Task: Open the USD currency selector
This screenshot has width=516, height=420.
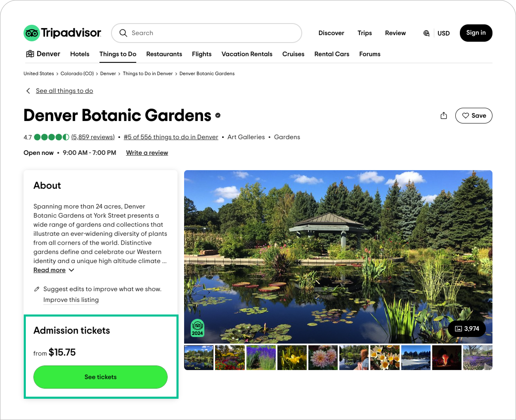Action: (444, 33)
